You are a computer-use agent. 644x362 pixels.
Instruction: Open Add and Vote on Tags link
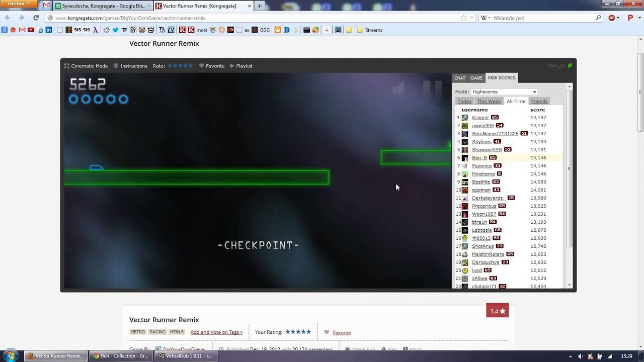pyautogui.click(x=216, y=332)
